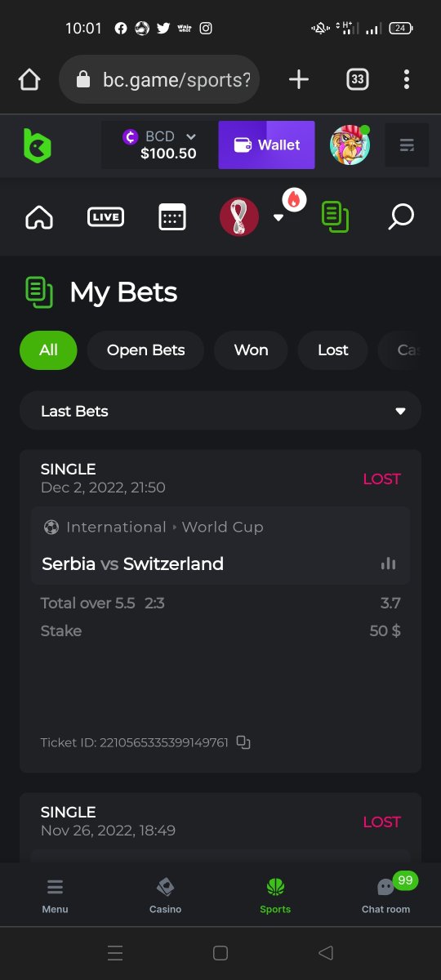The height and width of the screenshot is (980, 441).
Task: Open the search magnifier icon
Action: coord(401,217)
